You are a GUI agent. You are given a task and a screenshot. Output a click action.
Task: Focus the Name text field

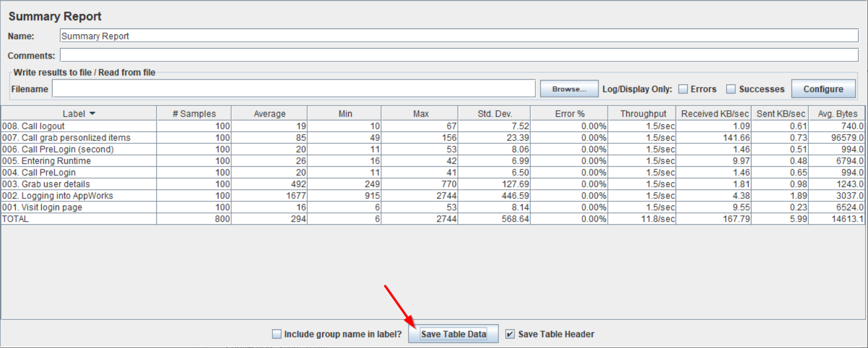[x=458, y=36]
